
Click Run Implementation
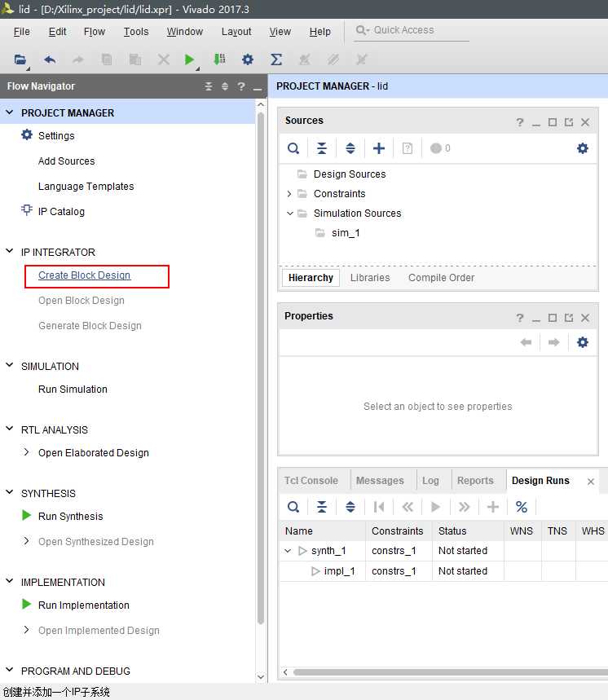coord(84,605)
